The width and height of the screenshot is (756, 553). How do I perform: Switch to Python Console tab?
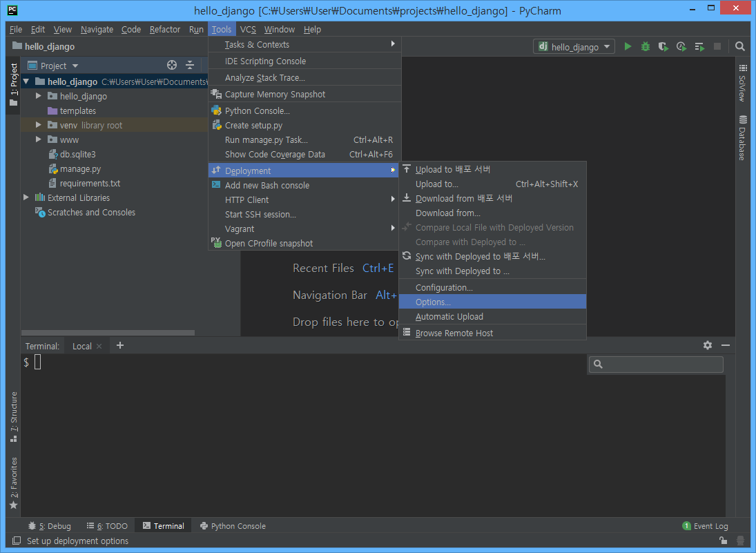[x=233, y=526]
